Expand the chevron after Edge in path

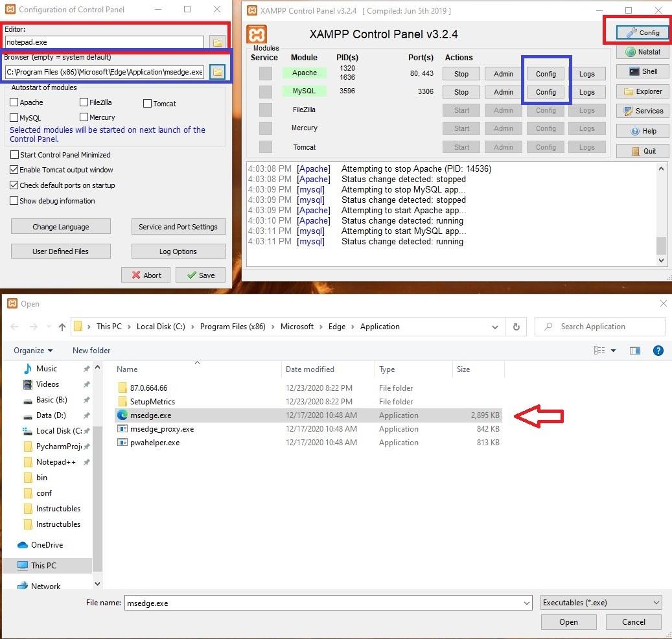[x=353, y=327]
